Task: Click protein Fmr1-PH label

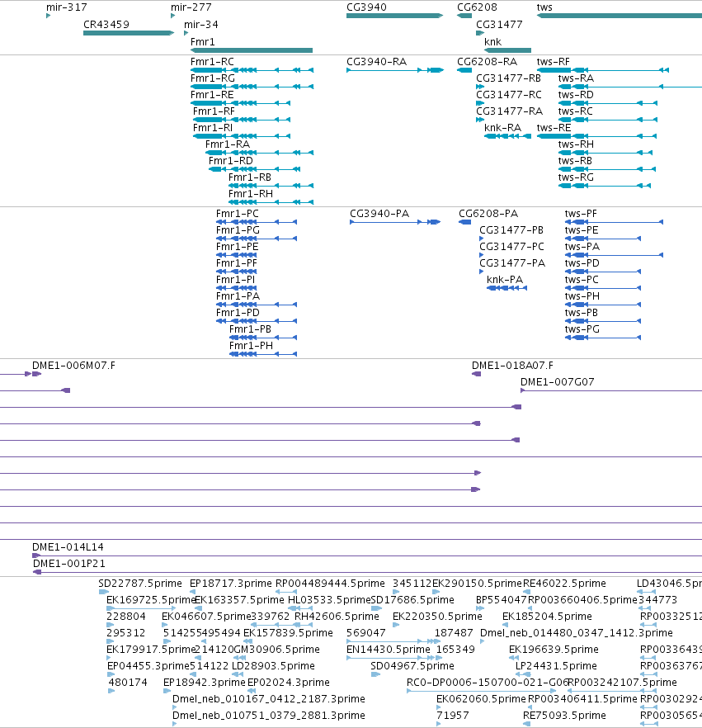Action: [x=251, y=346]
